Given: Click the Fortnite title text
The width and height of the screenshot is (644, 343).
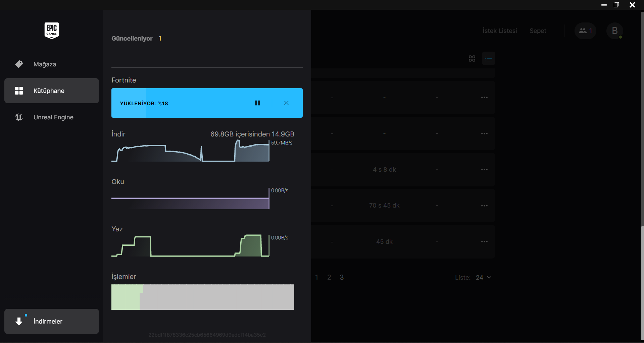Looking at the screenshot, I should [x=124, y=80].
